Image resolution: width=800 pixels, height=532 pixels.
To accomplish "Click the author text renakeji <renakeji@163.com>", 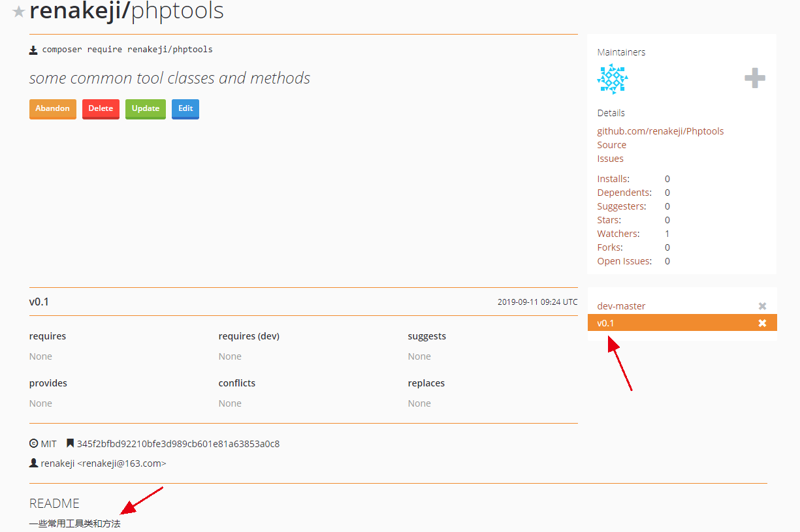I will [103, 463].
